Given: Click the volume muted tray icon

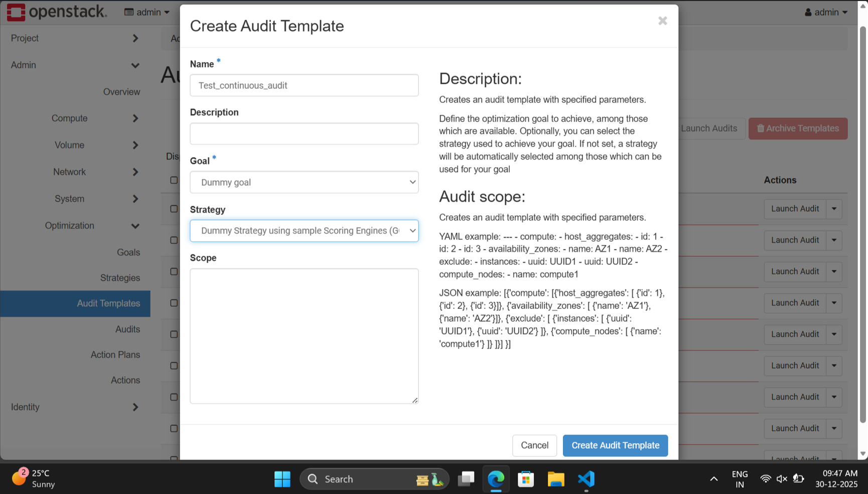Looking at the screenshot, I should coord(781,479).
